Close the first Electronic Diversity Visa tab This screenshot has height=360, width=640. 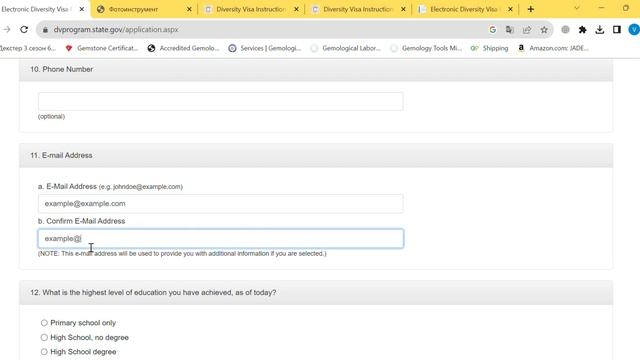tap(82, 9)
